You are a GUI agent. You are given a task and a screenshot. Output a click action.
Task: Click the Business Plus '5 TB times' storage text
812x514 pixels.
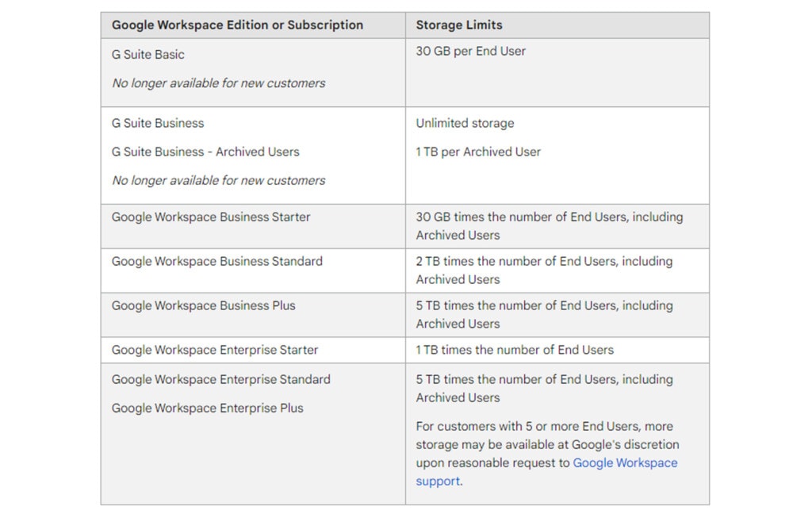(x=544, y=315)
